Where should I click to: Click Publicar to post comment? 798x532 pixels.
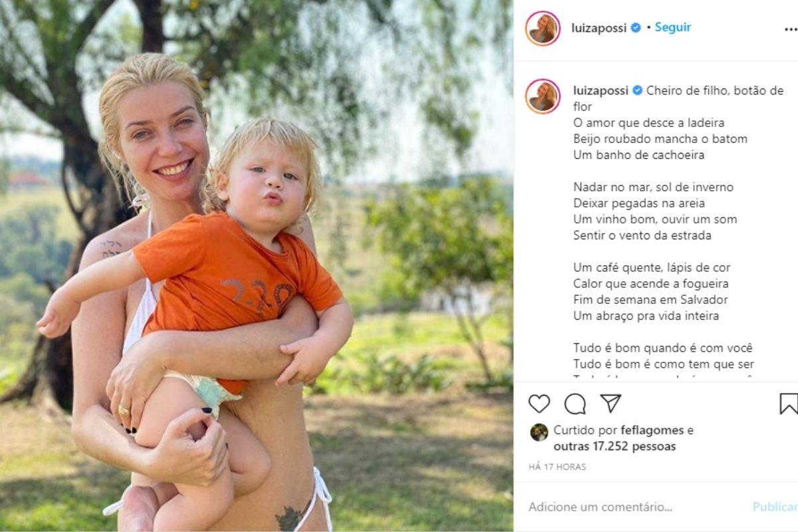click(x=775, y=507)
